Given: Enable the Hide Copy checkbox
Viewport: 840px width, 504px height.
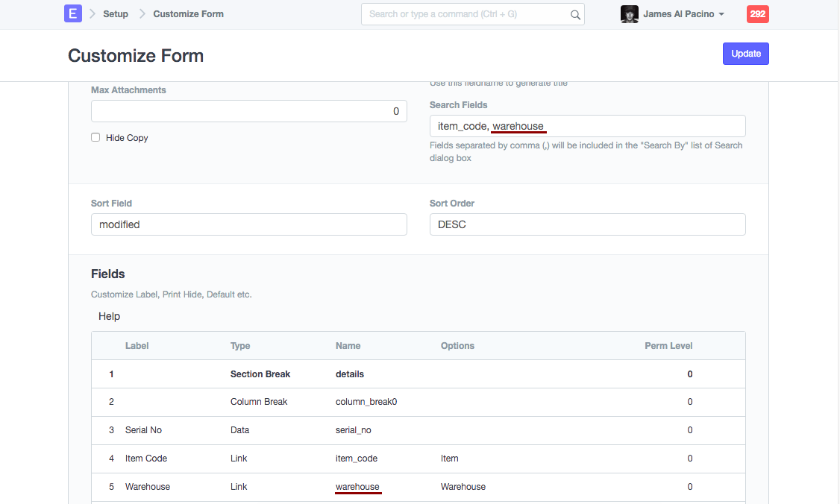Looking at the screenshot, I should 95,138.
